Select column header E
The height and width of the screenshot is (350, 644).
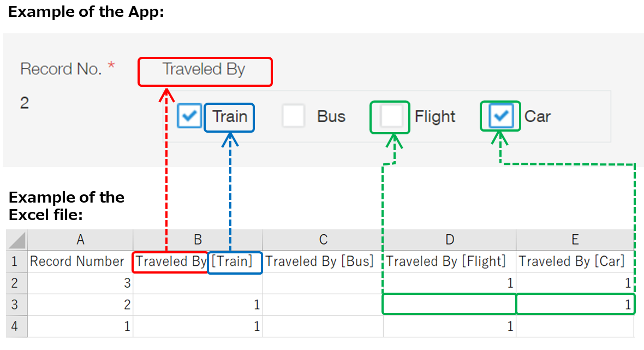575,239
